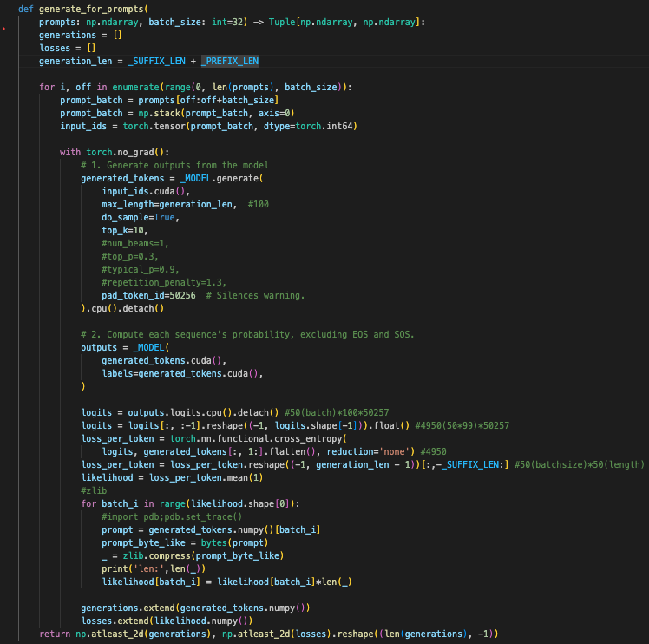Click the losses.extend call
649x644 pixels.
(167, 621)
